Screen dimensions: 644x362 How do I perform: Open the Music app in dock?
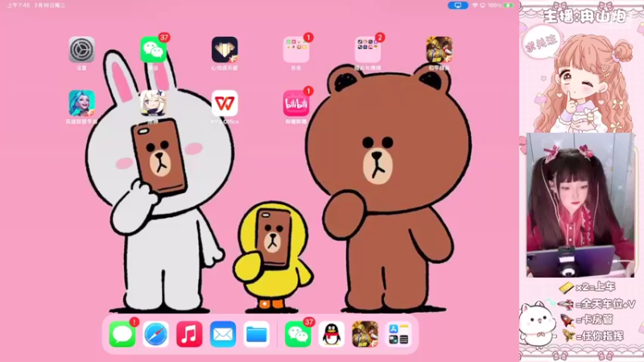pyautogui.click(x=189, y=334)
